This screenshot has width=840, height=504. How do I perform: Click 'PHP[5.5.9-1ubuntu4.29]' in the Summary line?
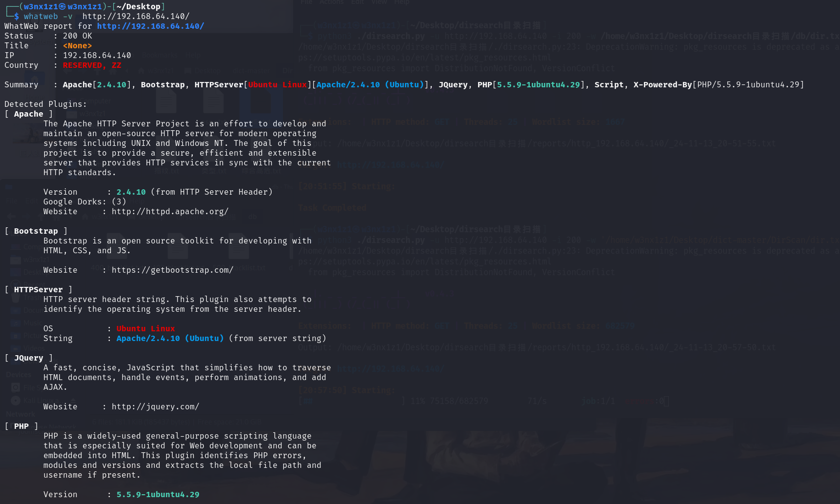(531, 84)
